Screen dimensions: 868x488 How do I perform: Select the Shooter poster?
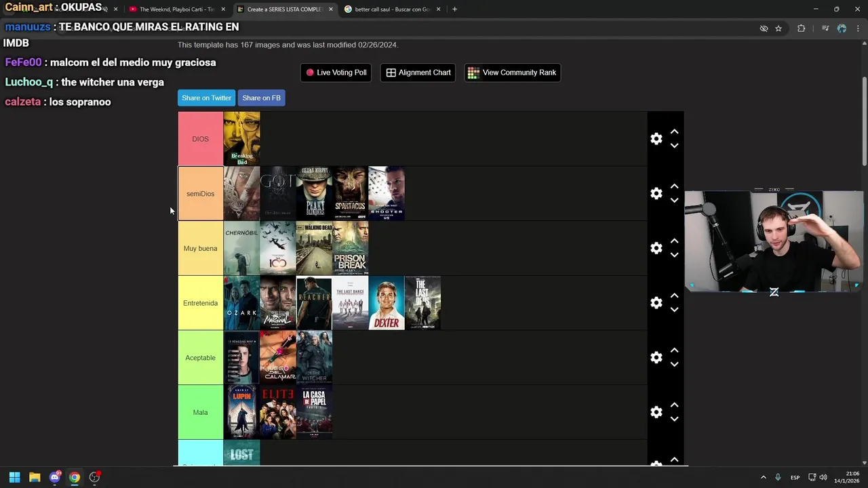click(x=387, y=194)
